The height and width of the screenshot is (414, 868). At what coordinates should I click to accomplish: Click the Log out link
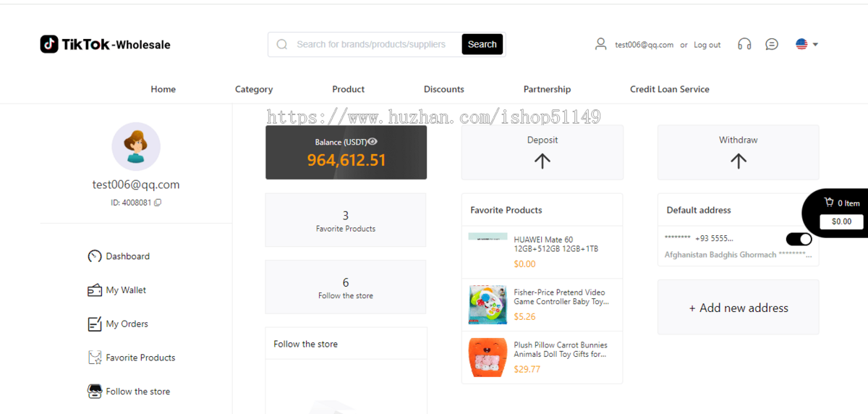point(707,45)
